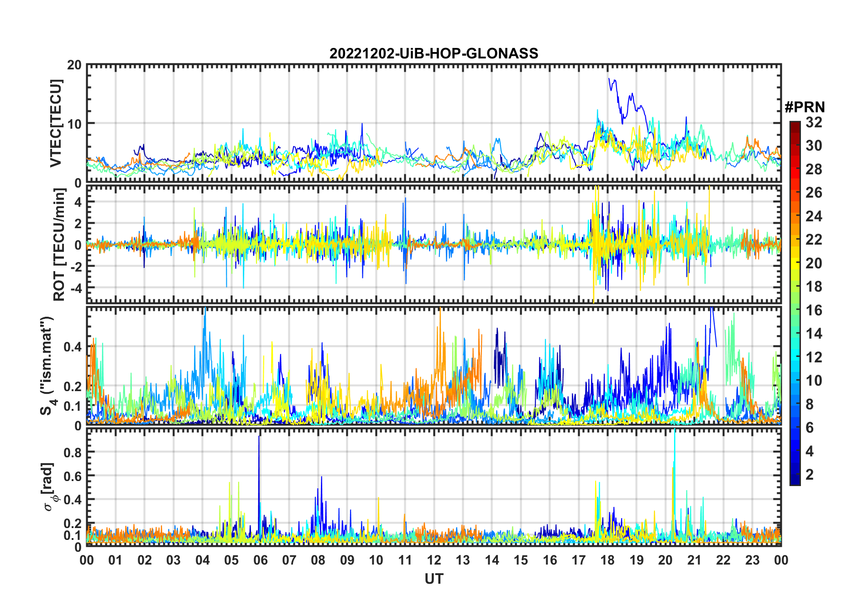Select the "0.1" tick on the sigma-phi y-axis
This screenshot has width=868, height=607.
73,535
